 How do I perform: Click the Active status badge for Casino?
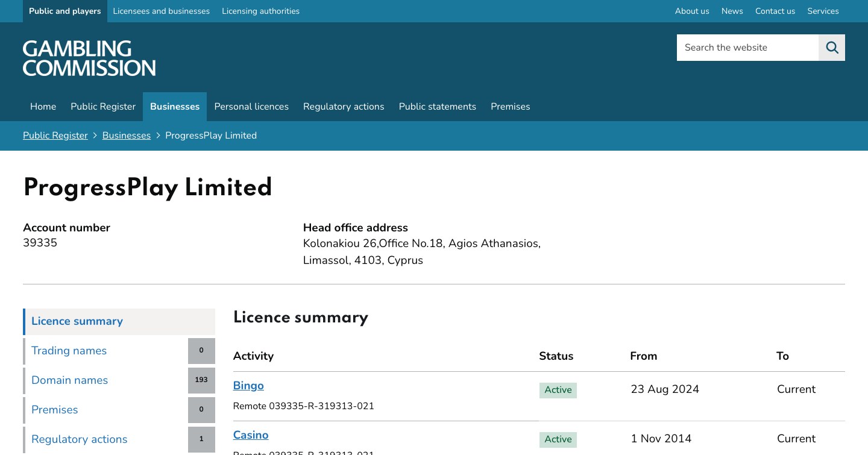558,439
